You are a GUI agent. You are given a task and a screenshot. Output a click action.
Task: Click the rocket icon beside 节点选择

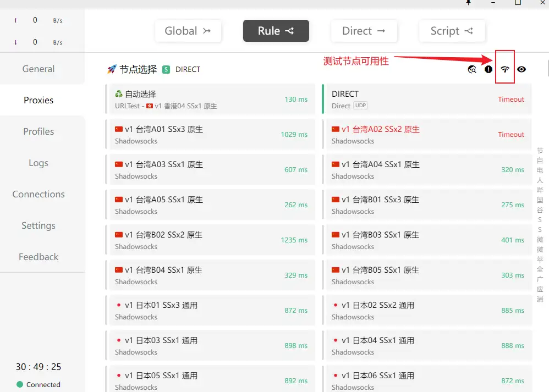(112, 69)
